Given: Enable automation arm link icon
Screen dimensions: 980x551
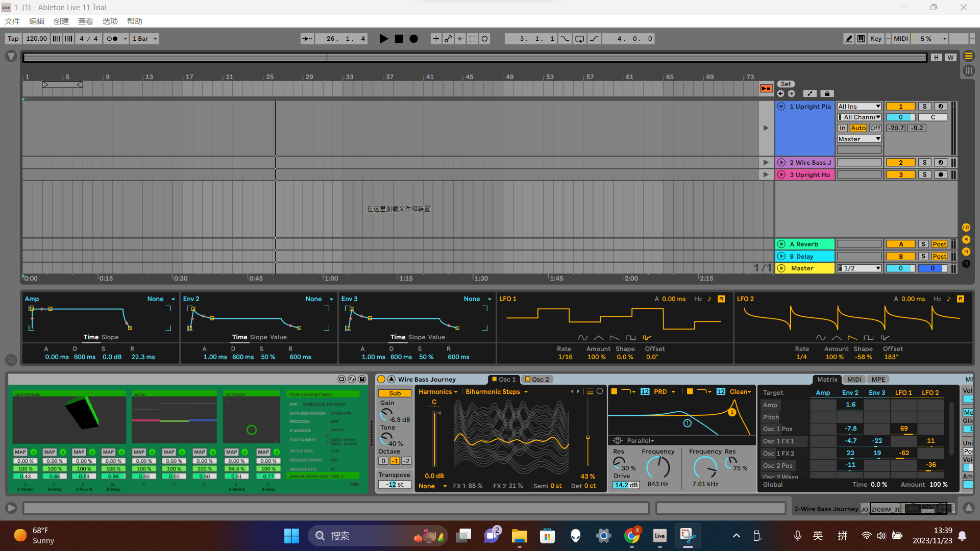Looking at the screenshot, I should [x=448, y=39].
